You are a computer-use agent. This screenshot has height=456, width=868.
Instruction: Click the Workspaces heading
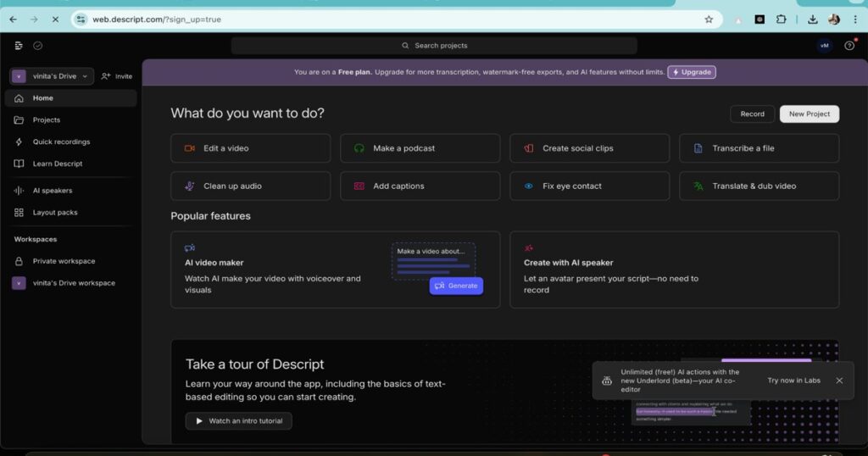click(36, 239)
